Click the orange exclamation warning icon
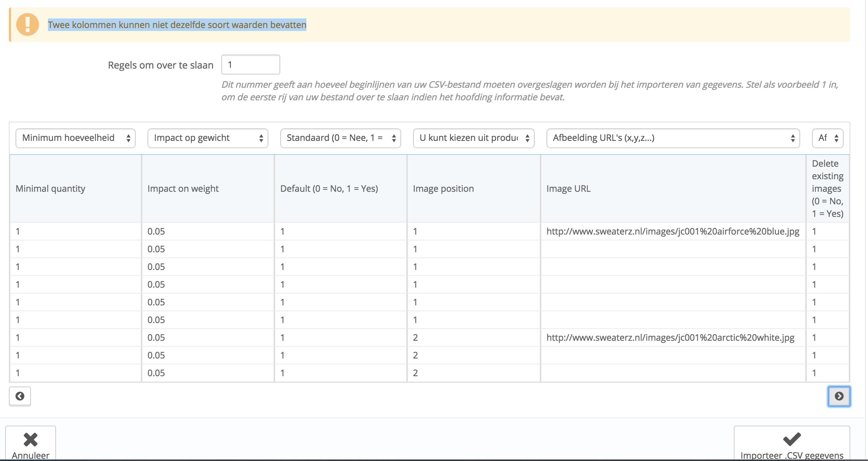Viewport: 868px width, 461px height. tap(28, 25)
